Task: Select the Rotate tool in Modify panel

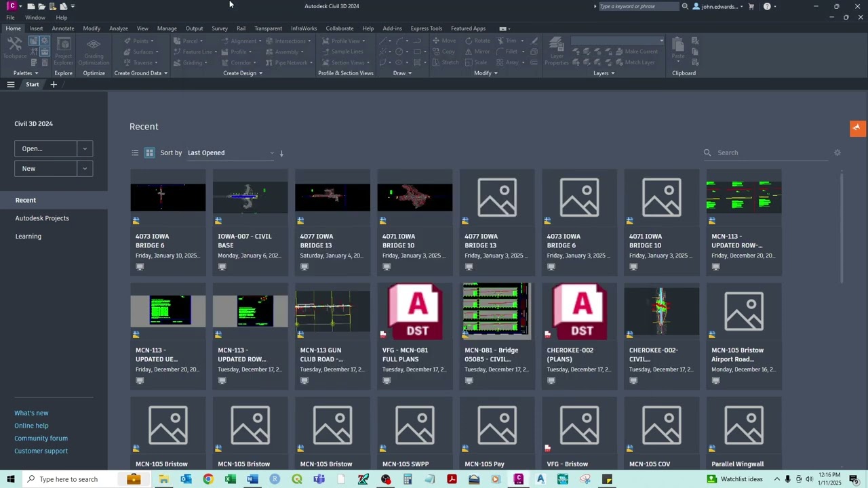Action: pyautogui.click(x=477, y=41)
